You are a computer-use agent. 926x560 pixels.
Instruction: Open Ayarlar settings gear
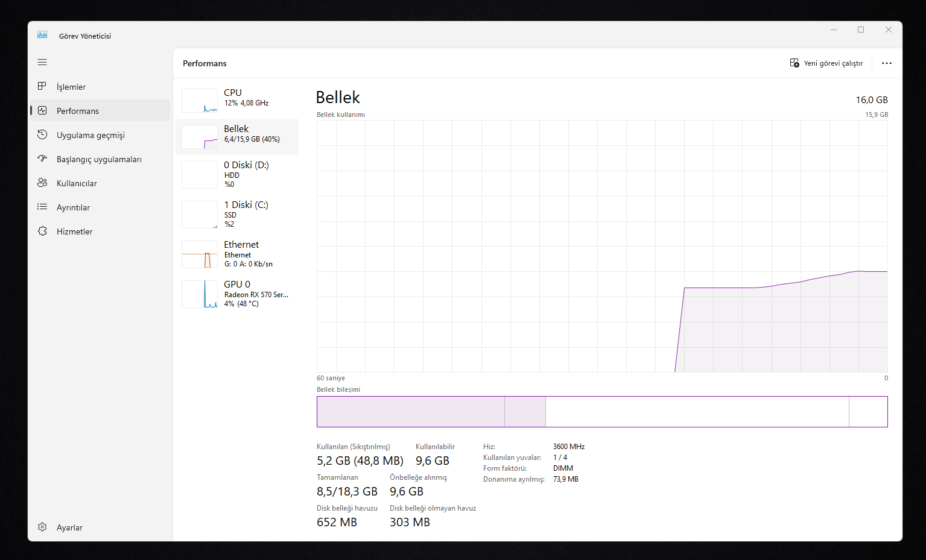42,527
